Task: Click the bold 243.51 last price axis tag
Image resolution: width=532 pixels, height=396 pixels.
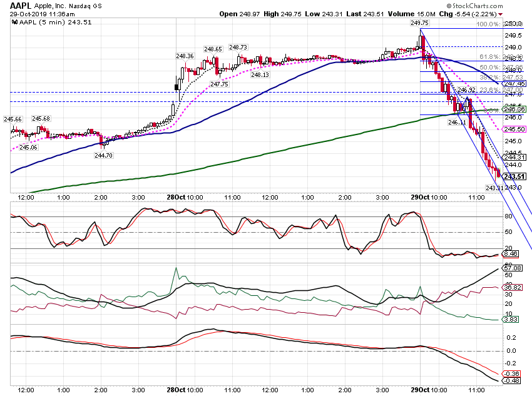Action: pyautogui.click(x=514, y=176)
